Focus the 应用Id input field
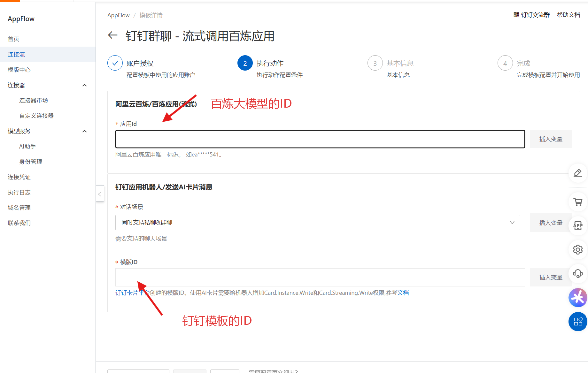Viewport: 588px width, 373px height. click(320, 139)
